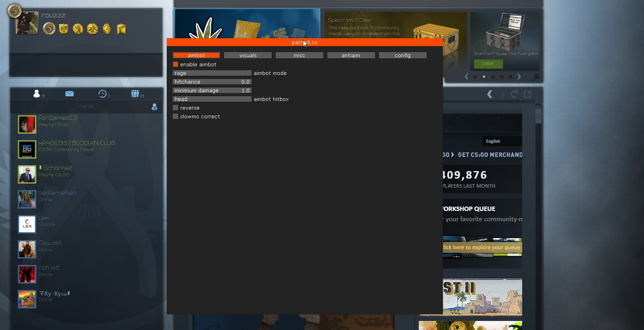The image size is (644, 330).
Task: Select friend xR4GE1337 BLODIAN.CLUB
Action: point(86,149)
